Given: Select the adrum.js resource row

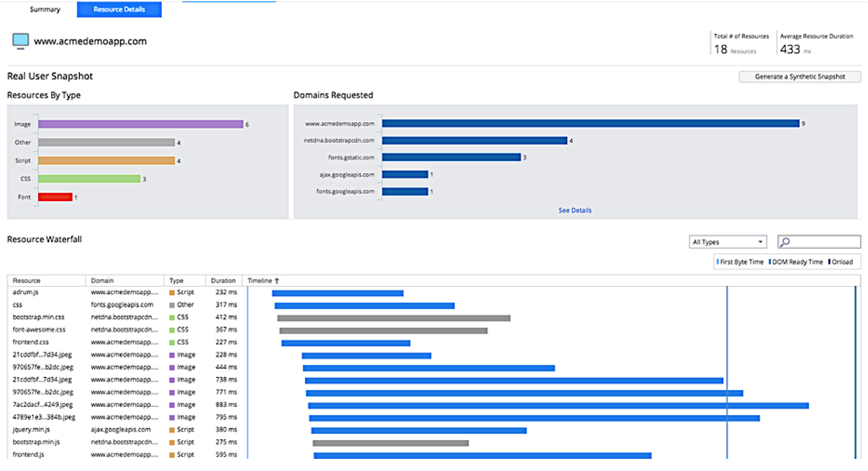Looking at the screenshot, I should click(434, 292).
